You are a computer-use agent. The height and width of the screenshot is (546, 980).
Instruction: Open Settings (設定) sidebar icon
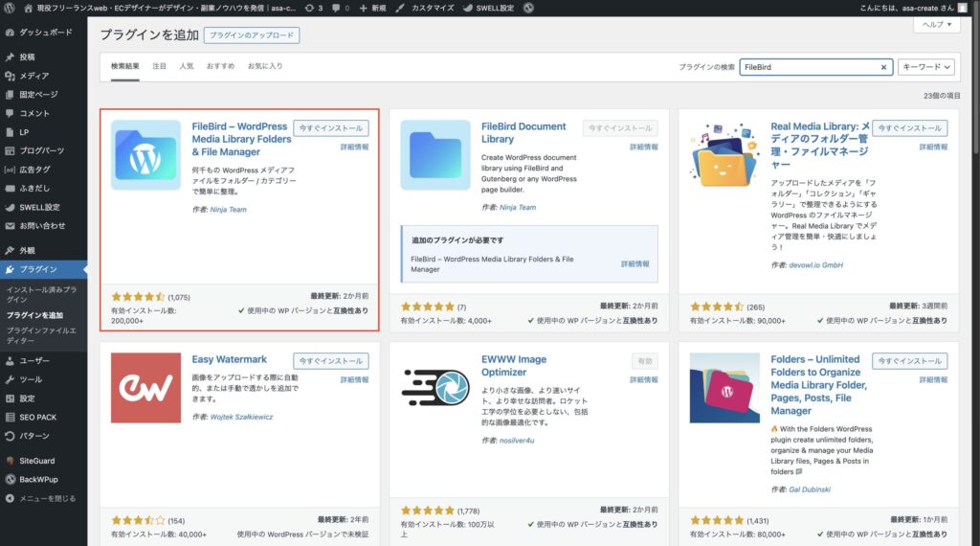coord(10,398)
